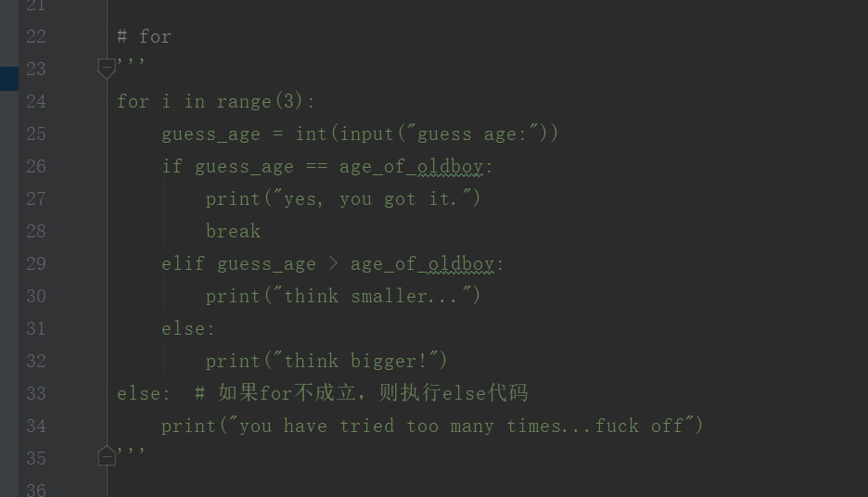Image resolution: width=868 pixels, height=497 pixels.
Task: Place cursor on 'break' statement
Action: (x=233, y=231)
